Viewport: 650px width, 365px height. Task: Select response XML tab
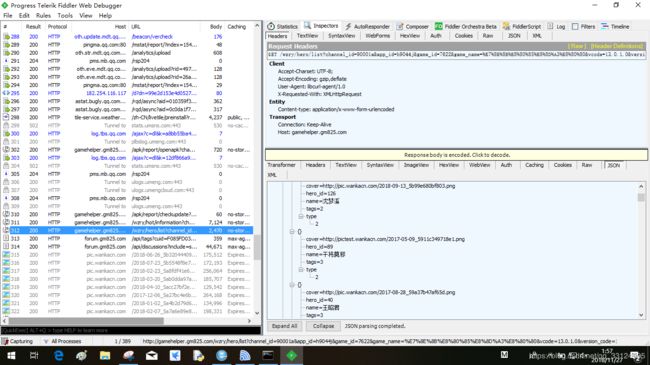(x=272, y=175)
